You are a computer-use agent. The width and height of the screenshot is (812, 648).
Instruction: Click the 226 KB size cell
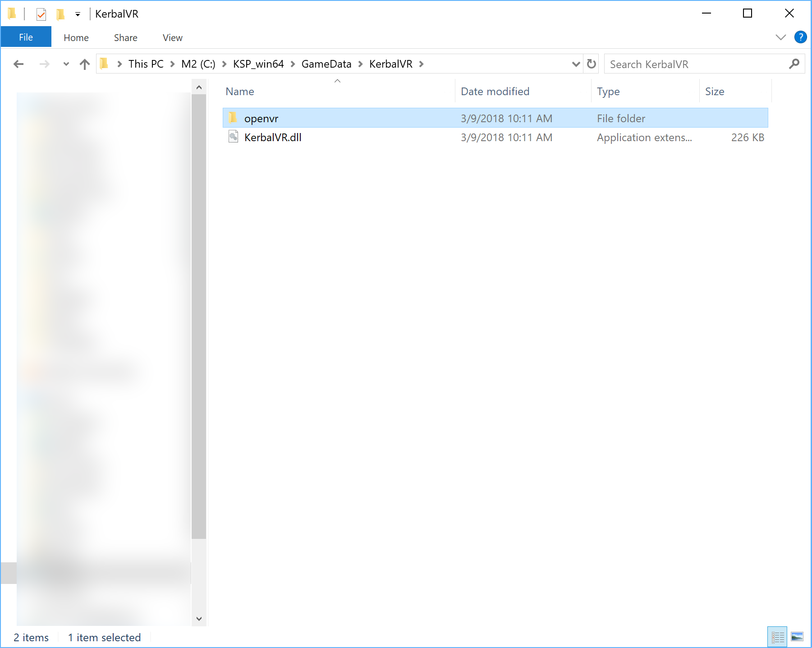point(748,138)
